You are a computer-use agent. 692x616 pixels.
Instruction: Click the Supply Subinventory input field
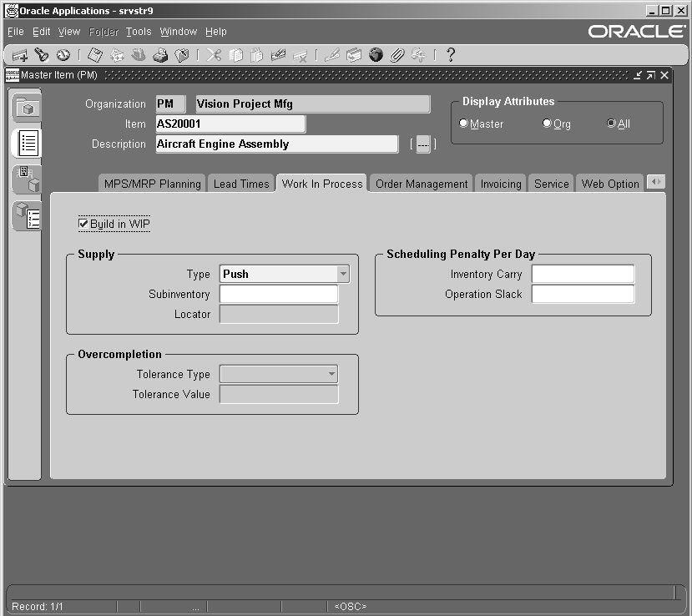279,295
